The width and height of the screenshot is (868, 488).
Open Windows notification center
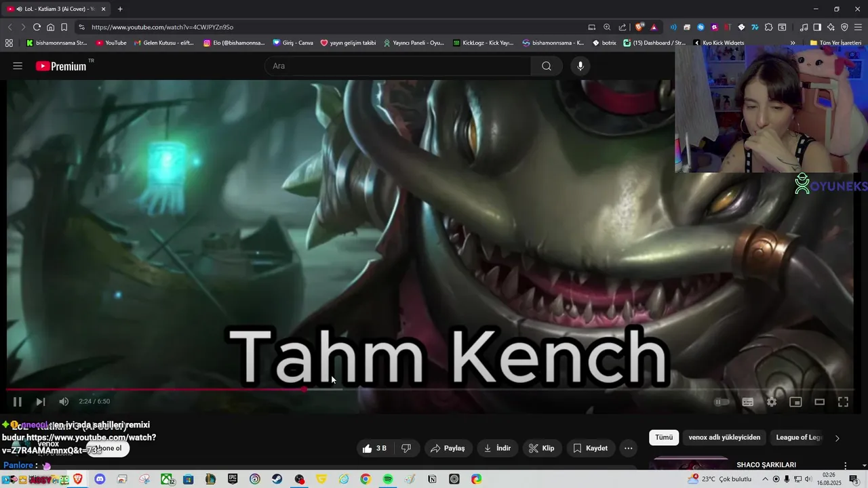854,479
